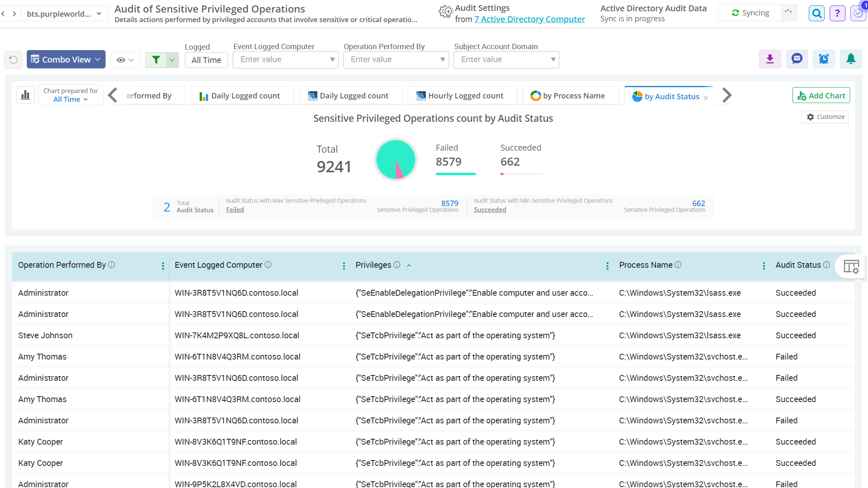Click the Customize button
This screenshot has height=488, width=868.
point(825,117)
